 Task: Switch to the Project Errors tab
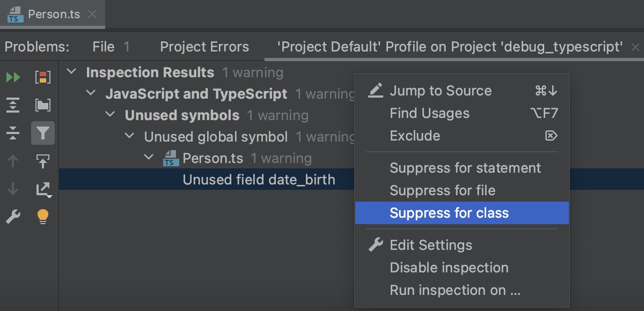pos(204,47)
